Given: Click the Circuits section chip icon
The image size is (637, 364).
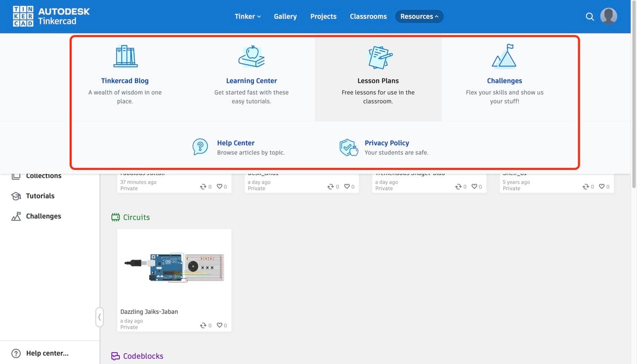Looking at the screenshot, I should pyautogui.click(x=115, y=217).
